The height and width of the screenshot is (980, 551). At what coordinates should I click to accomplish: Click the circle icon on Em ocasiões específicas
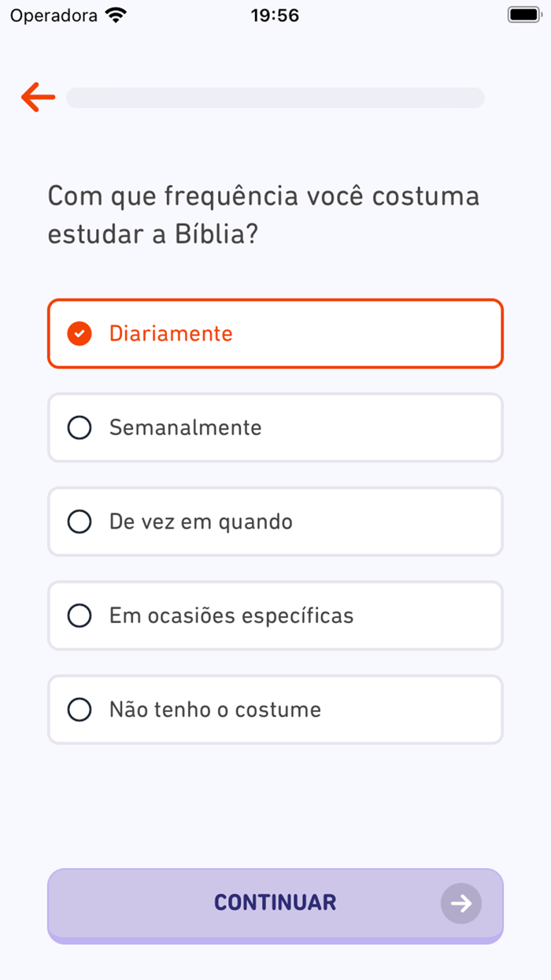tap(79, 615)
